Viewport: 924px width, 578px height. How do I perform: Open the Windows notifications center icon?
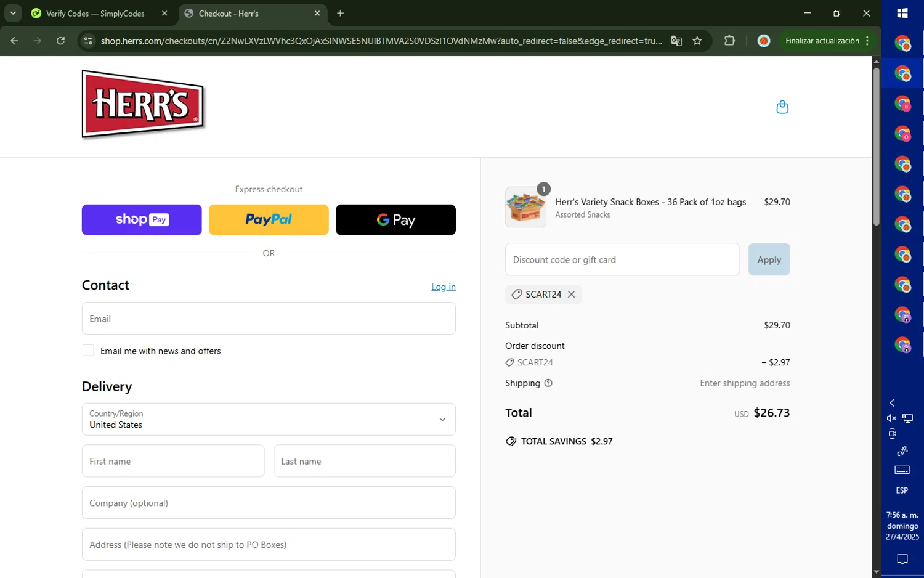[902, 560]
